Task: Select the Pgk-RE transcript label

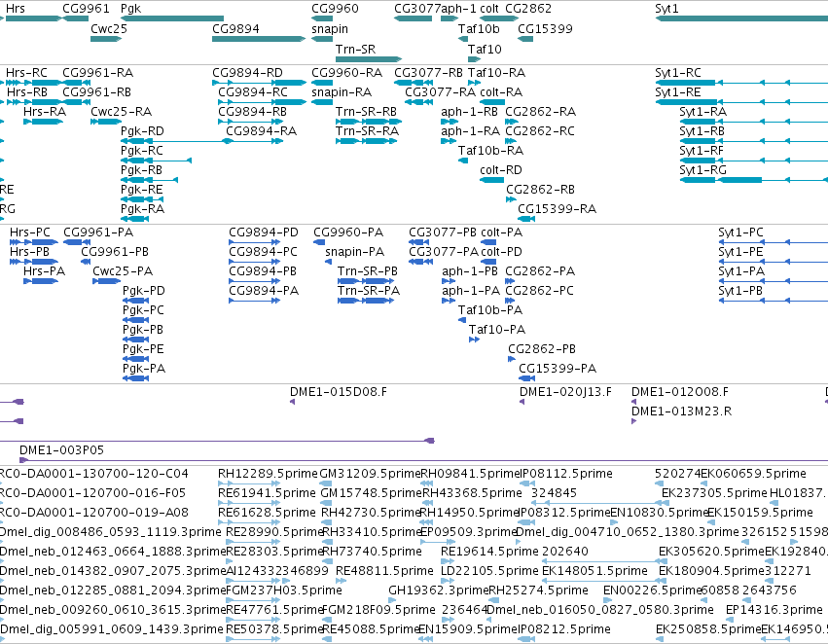Action: point(141,189)
